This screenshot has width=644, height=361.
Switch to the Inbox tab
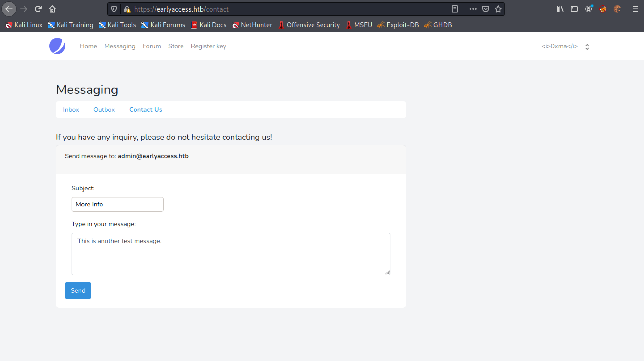[71, 110]
